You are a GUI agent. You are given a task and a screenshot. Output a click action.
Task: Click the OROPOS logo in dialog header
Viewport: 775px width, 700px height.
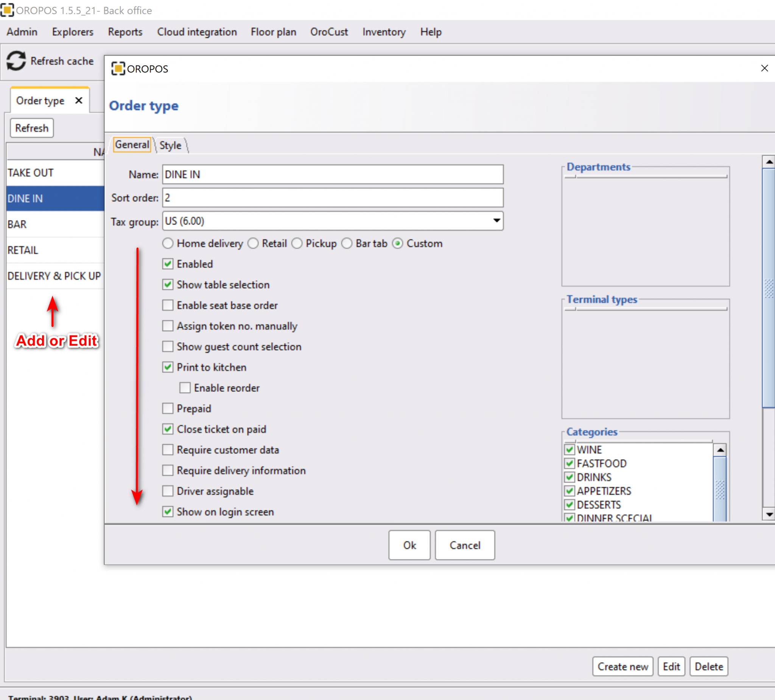pos(118,69)
